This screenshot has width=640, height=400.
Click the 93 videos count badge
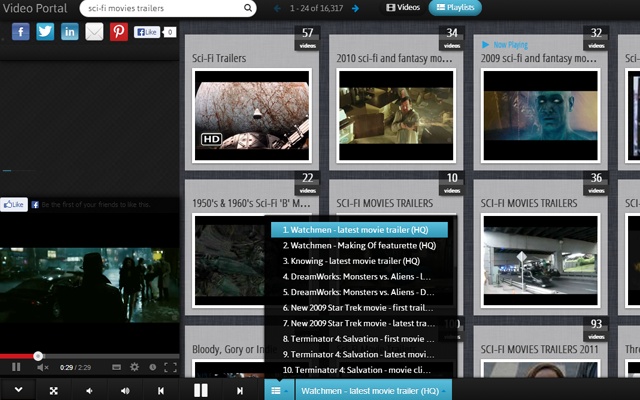point(596,329)
